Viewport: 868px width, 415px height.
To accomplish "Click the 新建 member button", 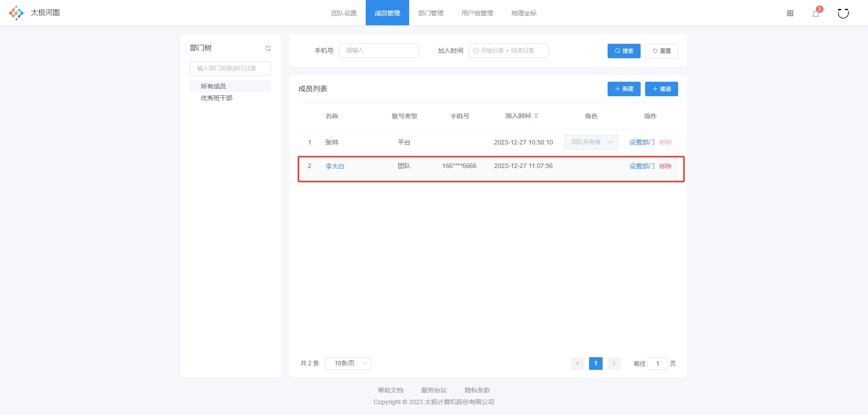I will [x=624, y=89].
